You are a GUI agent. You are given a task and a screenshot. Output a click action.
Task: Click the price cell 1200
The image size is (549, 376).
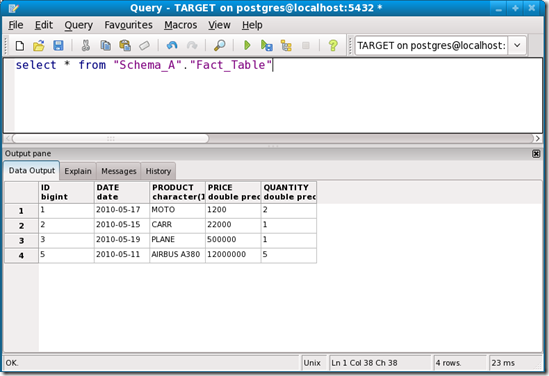pos(233,210)
